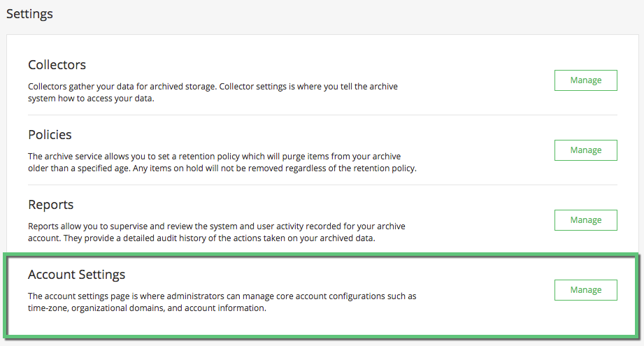The image size is (644, 346).
Task: Click the Account Settings heading
Action: [76, 275]
